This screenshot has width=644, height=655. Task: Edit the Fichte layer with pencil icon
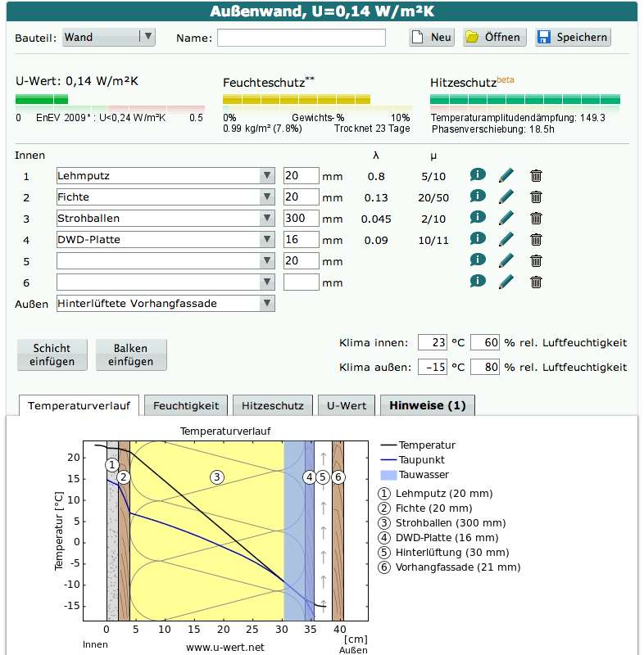point(506,196)
